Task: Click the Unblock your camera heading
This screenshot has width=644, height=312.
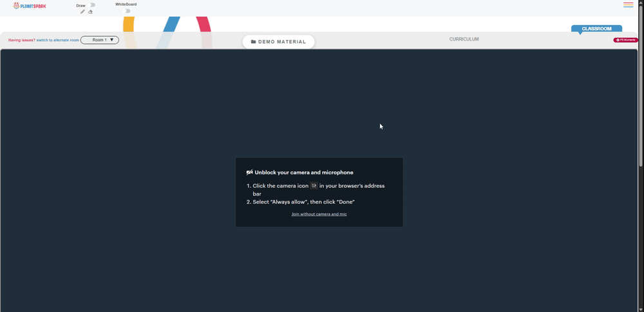Action: click(x=303, y=172)
